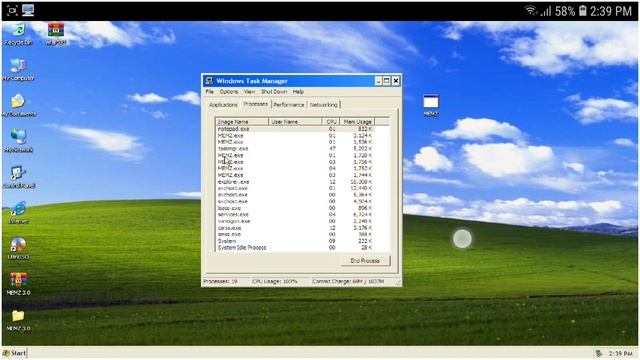Select the MEMZ program icon right of Task Manager
The image size is (640, 360).
pyautogui.click(x=431, y=105)
